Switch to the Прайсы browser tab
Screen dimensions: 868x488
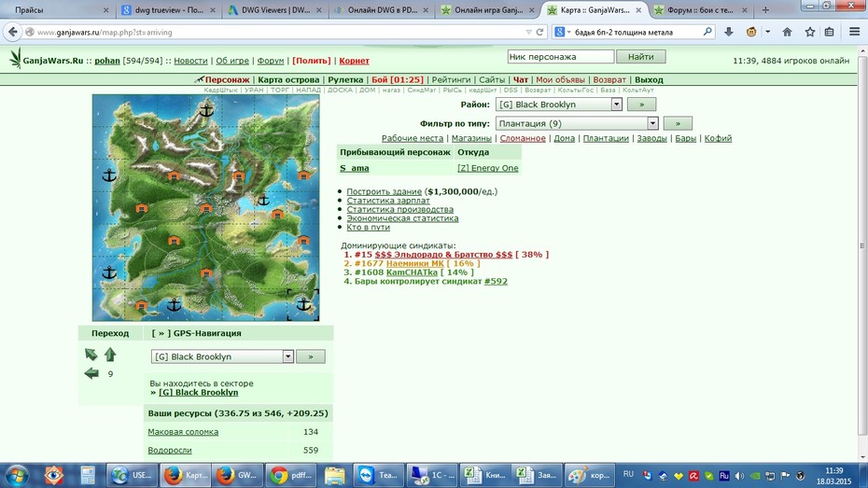[x=56, y=10]
